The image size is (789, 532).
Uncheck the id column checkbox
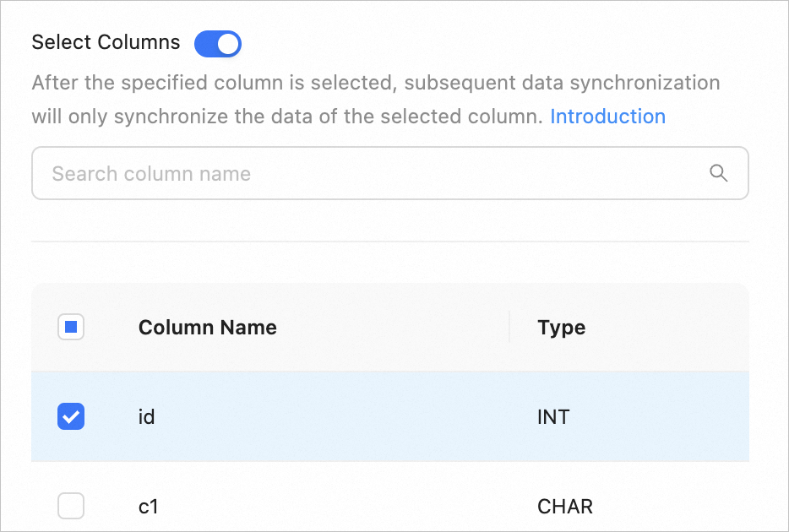tap(71, 416)
